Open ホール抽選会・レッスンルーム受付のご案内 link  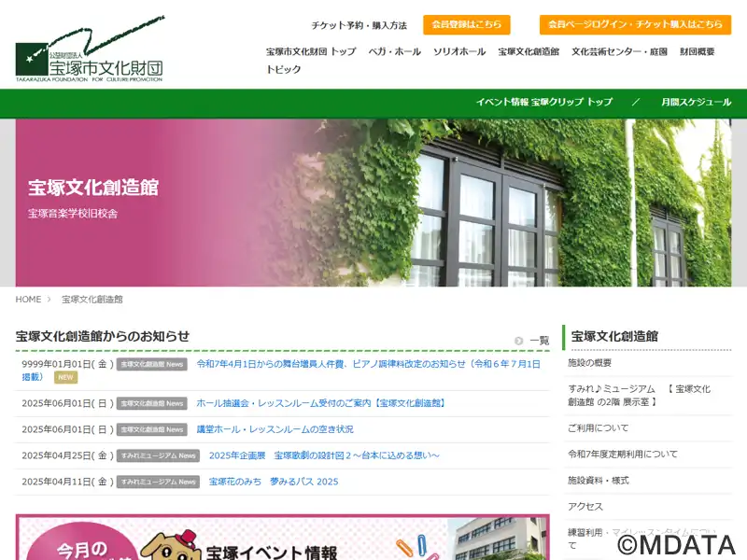tap(322, 403)
